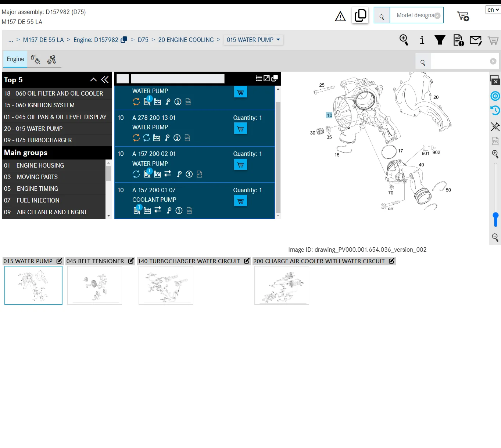Click the M157 DE 55 LA breadcrumb link

(x=43, y=40)
